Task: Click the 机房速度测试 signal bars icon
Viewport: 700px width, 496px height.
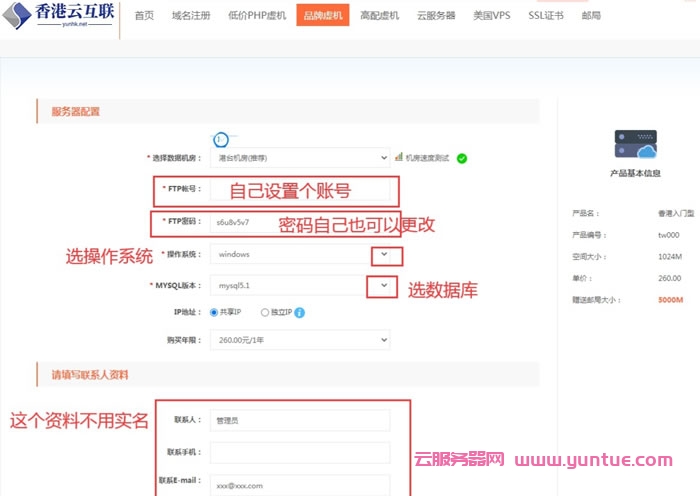Action: tap(398, 157)
